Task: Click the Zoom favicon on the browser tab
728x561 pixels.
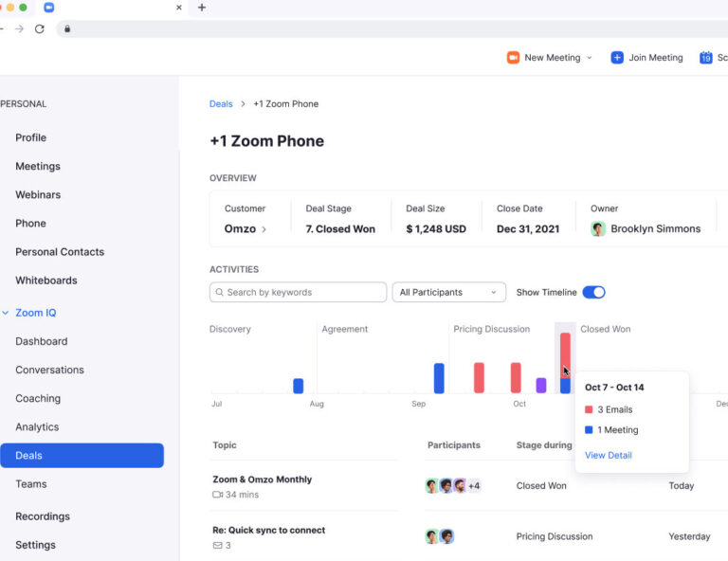Action: (48, 8)
